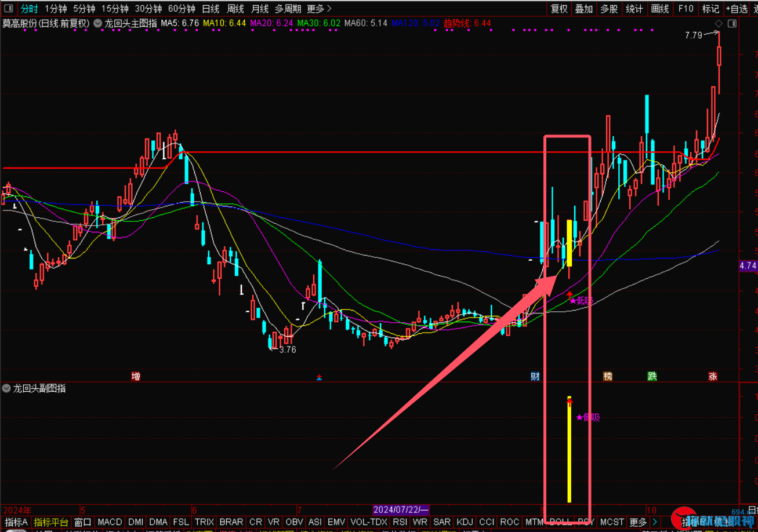
Task: Select WR indicator
Action: click(x=420, y=522)
